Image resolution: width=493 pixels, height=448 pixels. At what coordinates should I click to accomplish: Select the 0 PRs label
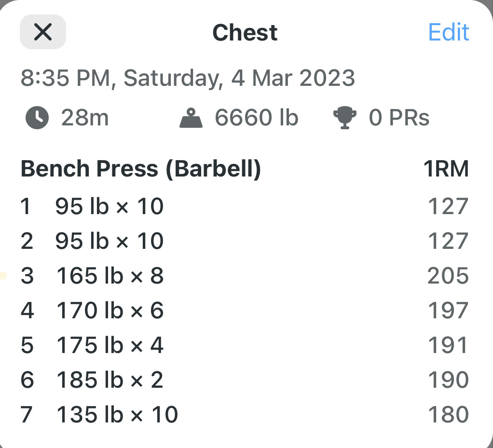[x=399, y=118]
